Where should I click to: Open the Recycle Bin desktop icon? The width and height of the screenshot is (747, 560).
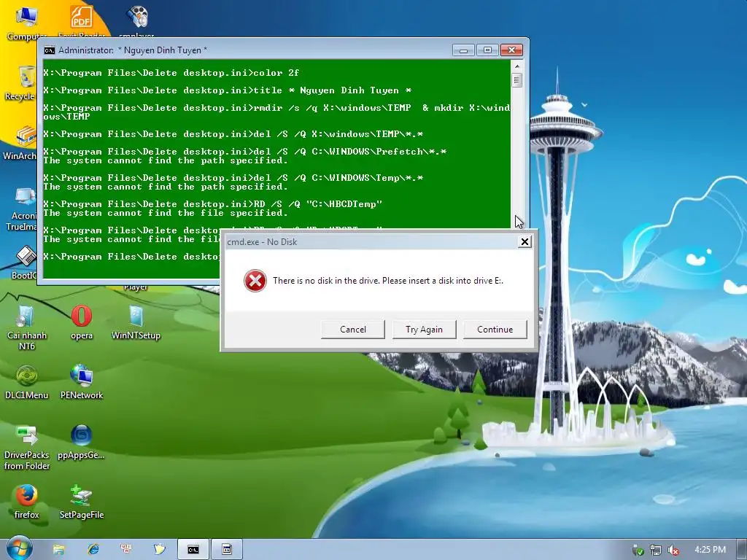tap(19, 83)
